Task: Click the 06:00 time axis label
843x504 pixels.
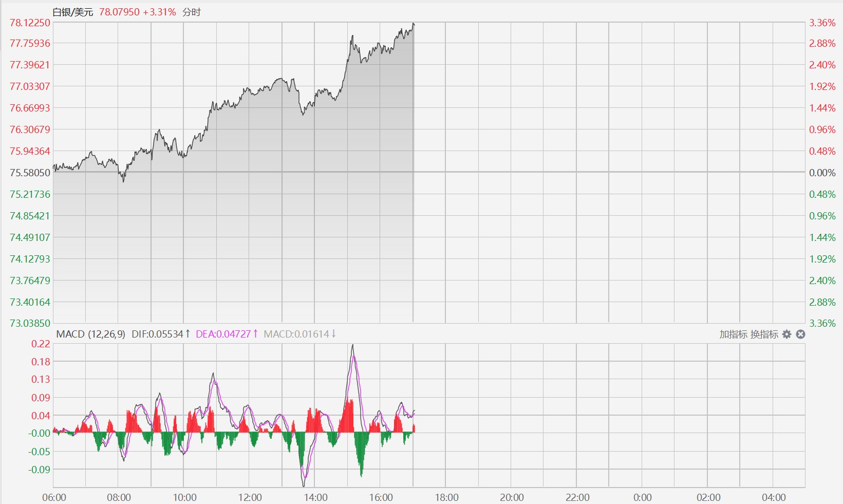Action: (x=54, y=497)
